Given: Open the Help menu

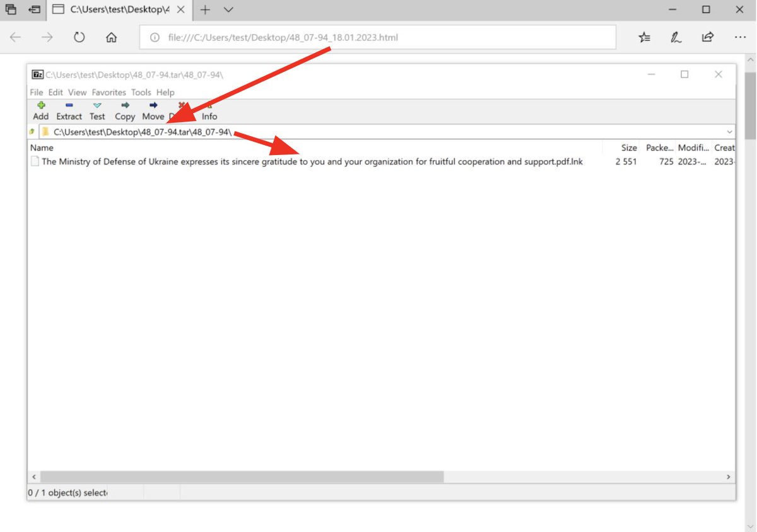Looking at the screenshot, I should tap(165, 92).
